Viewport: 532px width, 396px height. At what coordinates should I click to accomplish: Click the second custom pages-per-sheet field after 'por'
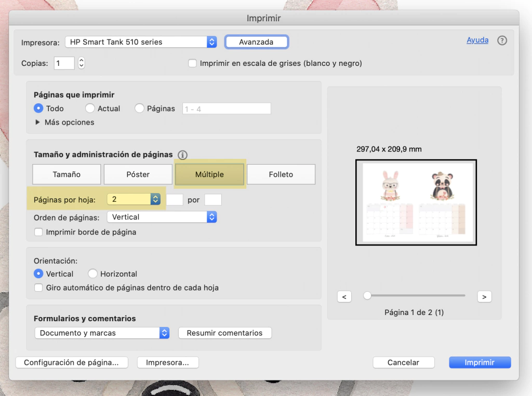click(x=213, y=200)
